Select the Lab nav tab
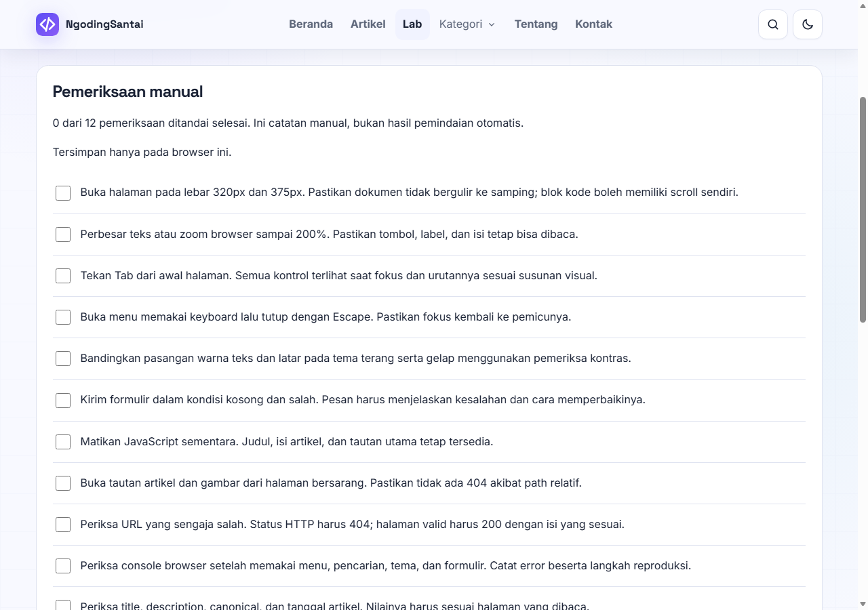Image resolution: width=868 pixels, height=610 pixels. point(412,24)
